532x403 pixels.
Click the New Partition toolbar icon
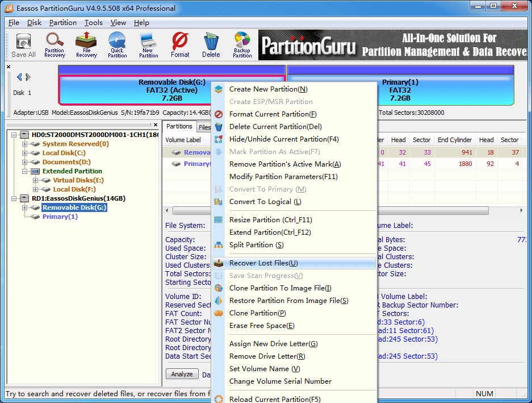pos(149,45)
